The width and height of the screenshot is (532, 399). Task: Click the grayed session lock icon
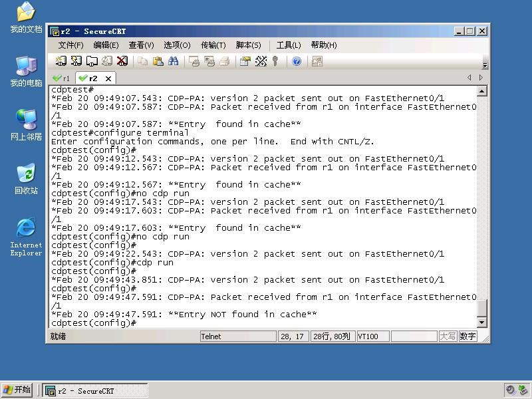[317, 61]
